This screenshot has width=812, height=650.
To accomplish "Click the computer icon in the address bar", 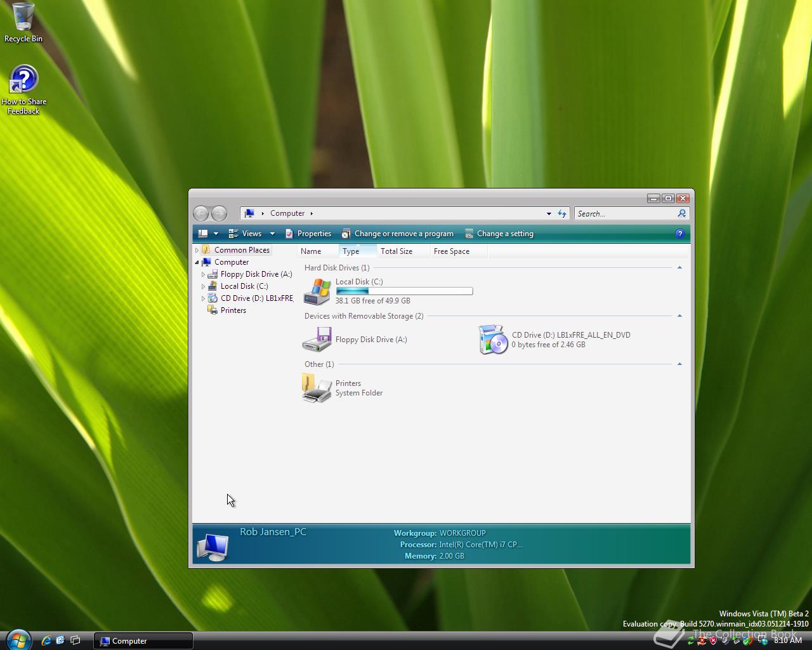I will [x=249, y=213].
